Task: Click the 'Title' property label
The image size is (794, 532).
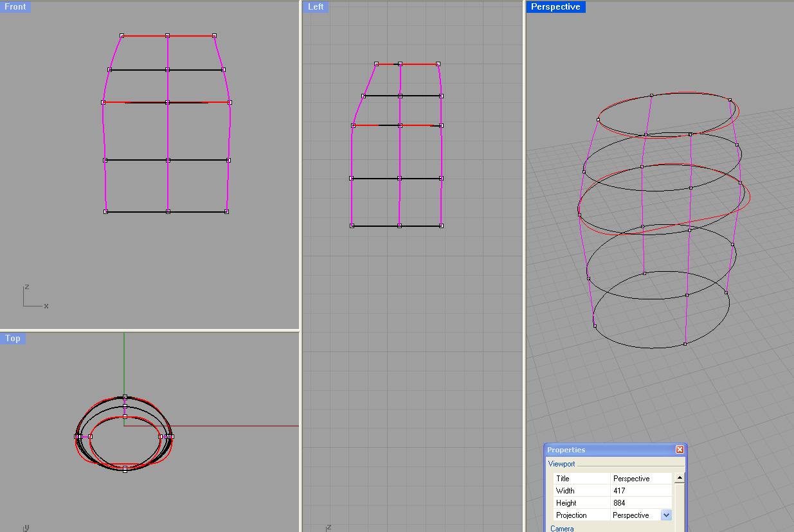Action: [x=563, y=479]
